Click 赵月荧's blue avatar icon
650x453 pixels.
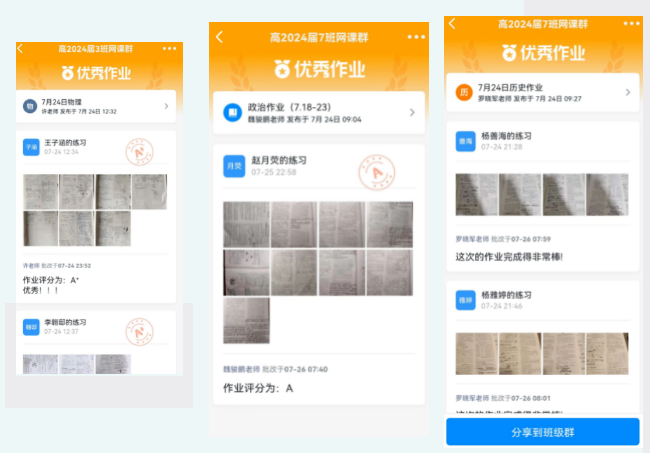[x=233, y=166]
